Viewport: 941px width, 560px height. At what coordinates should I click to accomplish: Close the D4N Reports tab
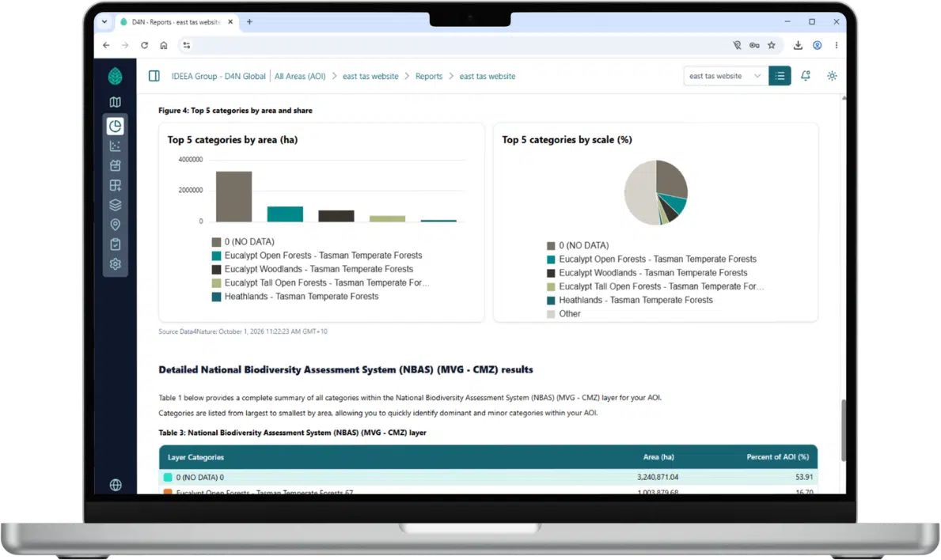click(x=230, y=21)
